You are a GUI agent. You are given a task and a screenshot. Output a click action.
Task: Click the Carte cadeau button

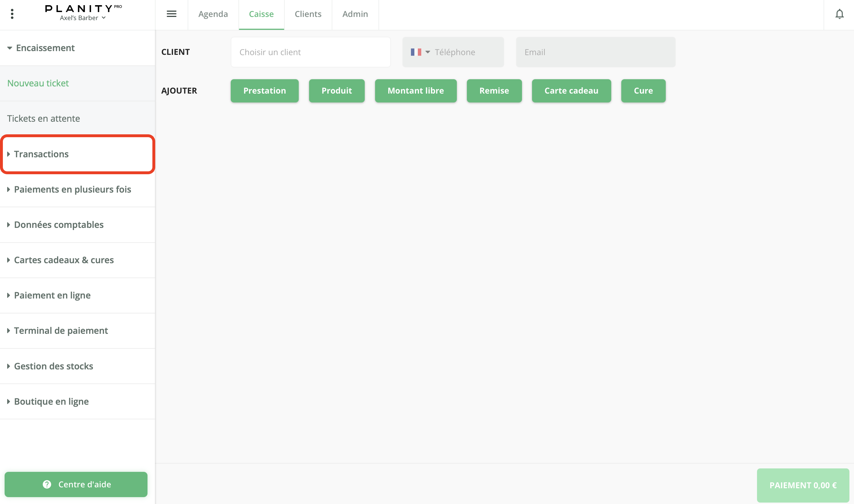click(x=571, y=91)
